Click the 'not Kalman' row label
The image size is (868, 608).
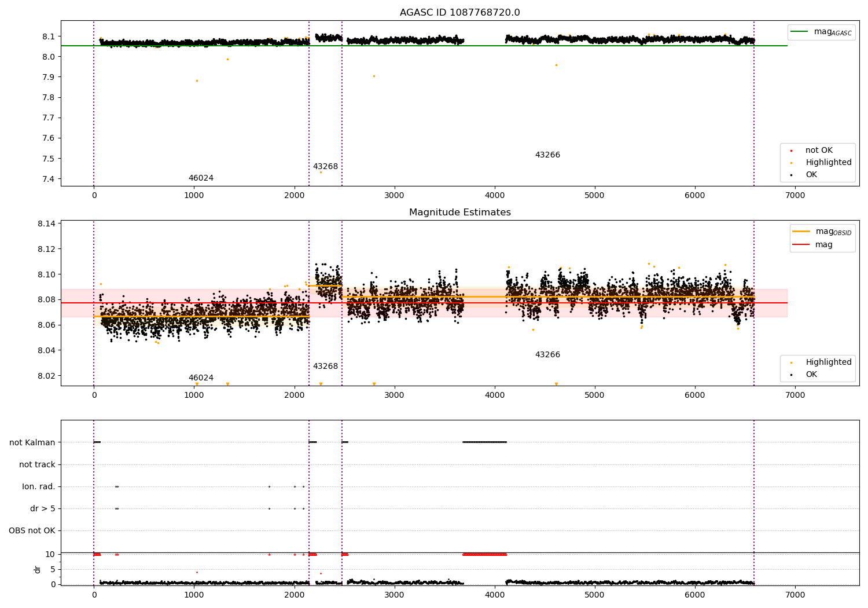[32, 443]
